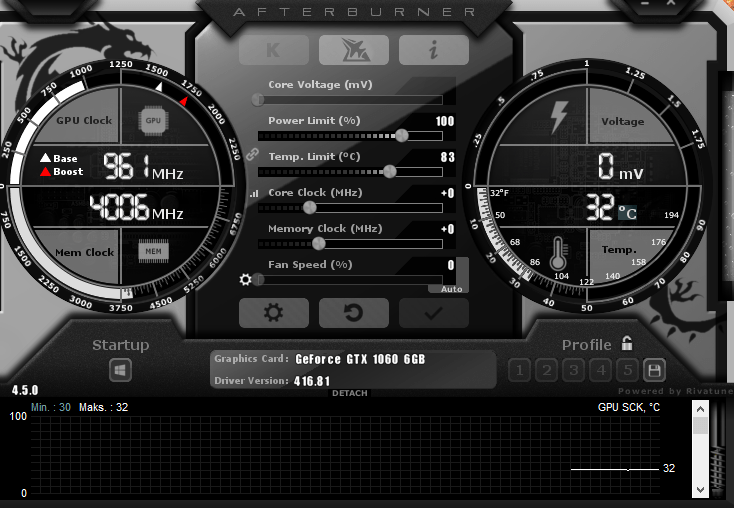Click the Memory Clock offset value +0
The width and height of the screenshot is (734, 508).
(x=448, y=229)
